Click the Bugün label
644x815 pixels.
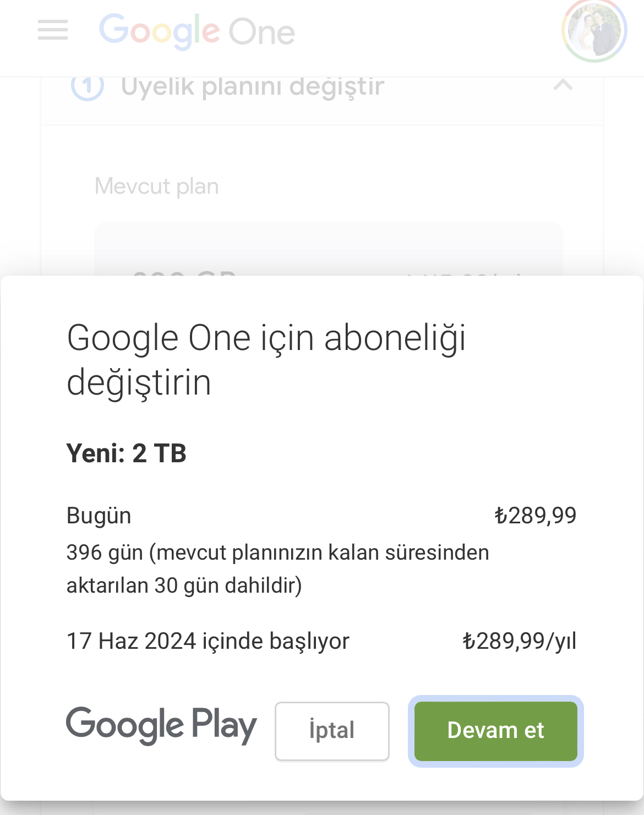(x=99, y=516)
